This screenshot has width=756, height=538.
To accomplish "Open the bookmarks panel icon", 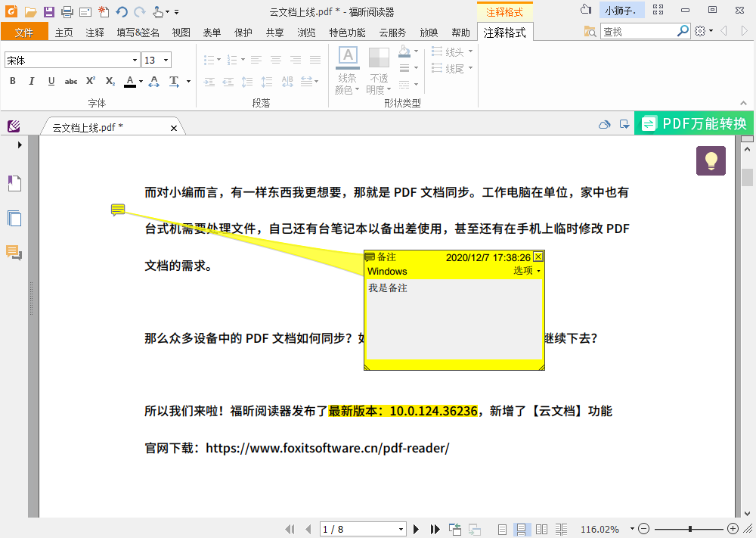I will tap(14, 183).
